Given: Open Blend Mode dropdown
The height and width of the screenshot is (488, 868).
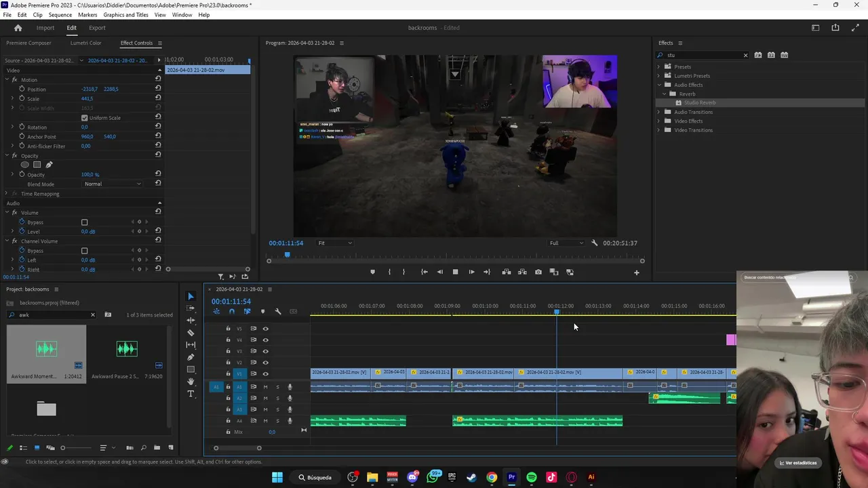Looking at the screenshot, I should click(113, 184).
